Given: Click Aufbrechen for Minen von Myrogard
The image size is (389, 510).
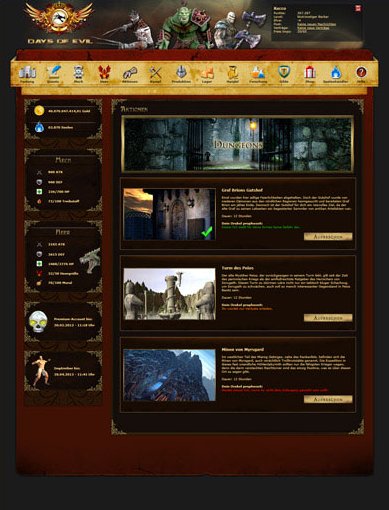Looking at the screenshot, I should [328, 399].
